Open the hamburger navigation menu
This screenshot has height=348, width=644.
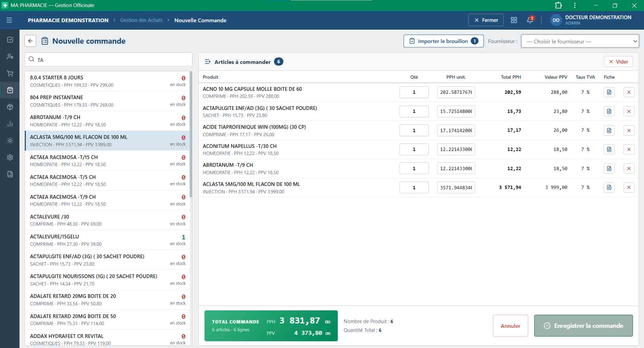click(9, 20)
